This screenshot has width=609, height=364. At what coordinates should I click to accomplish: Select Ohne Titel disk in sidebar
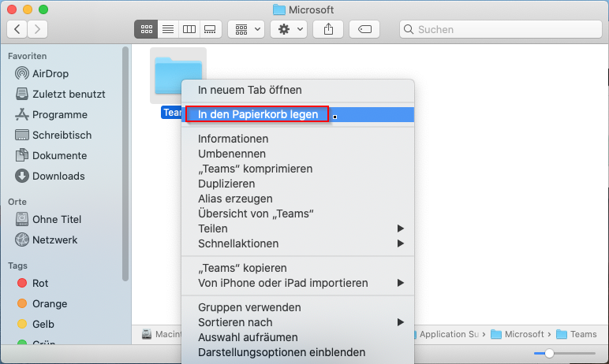point(48,219)
